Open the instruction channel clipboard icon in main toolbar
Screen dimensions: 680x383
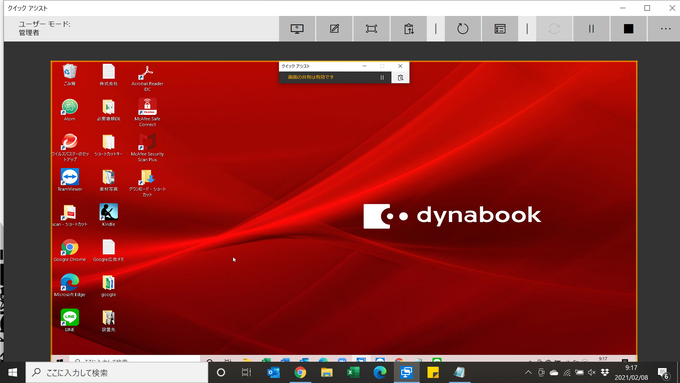point(409,29)
